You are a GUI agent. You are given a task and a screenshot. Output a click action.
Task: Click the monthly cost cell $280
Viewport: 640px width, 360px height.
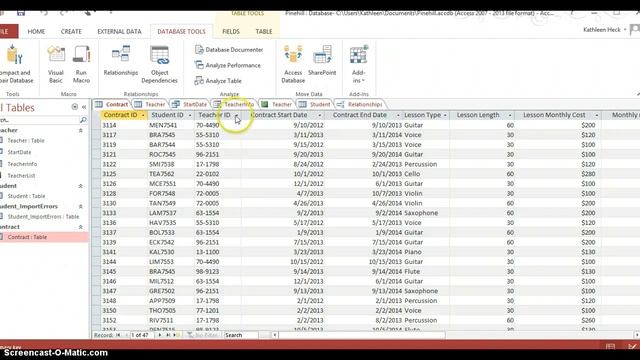[558, 174]
